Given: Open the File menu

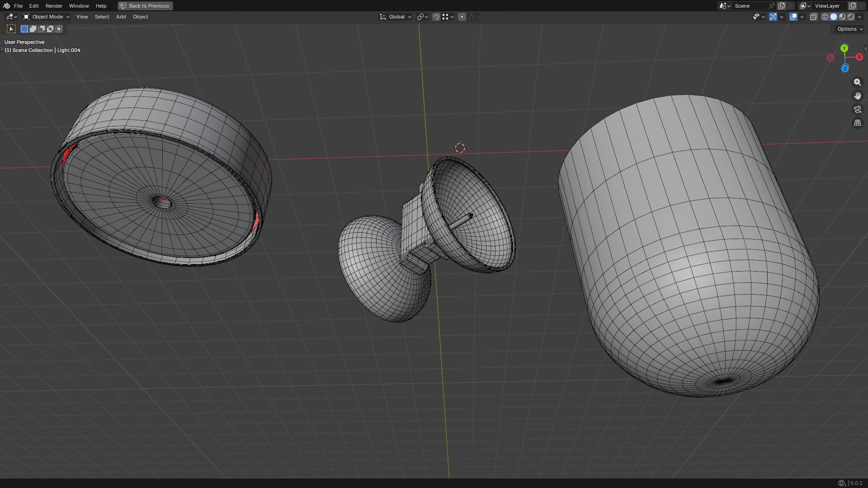Looking at the screenshot, I should 18,6.
